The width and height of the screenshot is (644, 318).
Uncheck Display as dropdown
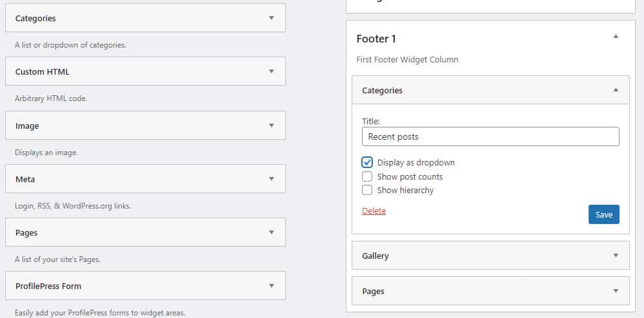pos(367,162)
